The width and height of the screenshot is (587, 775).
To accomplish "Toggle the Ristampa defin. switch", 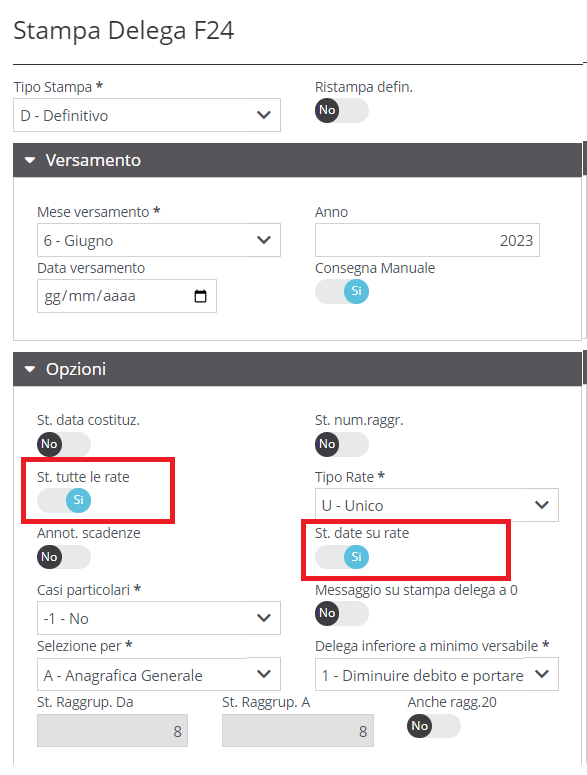I will tap(342, 110).
